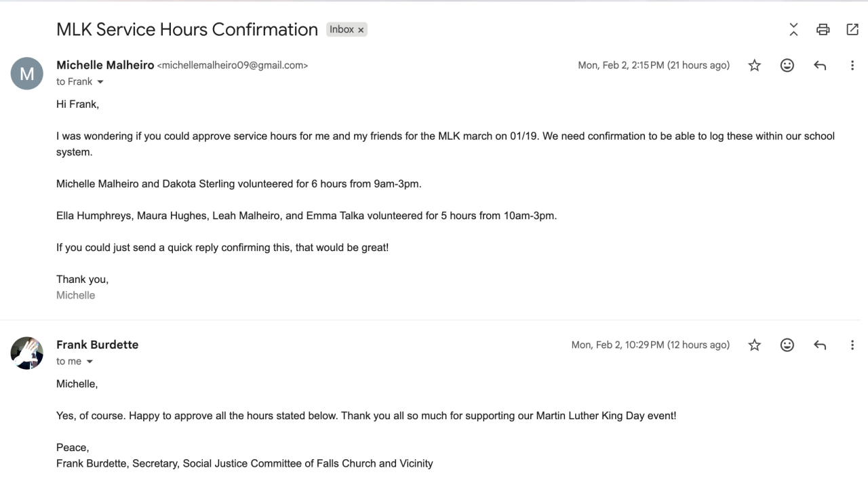Click Frank Burdette's sender name

pyautogui.click(x=97, y=345)
